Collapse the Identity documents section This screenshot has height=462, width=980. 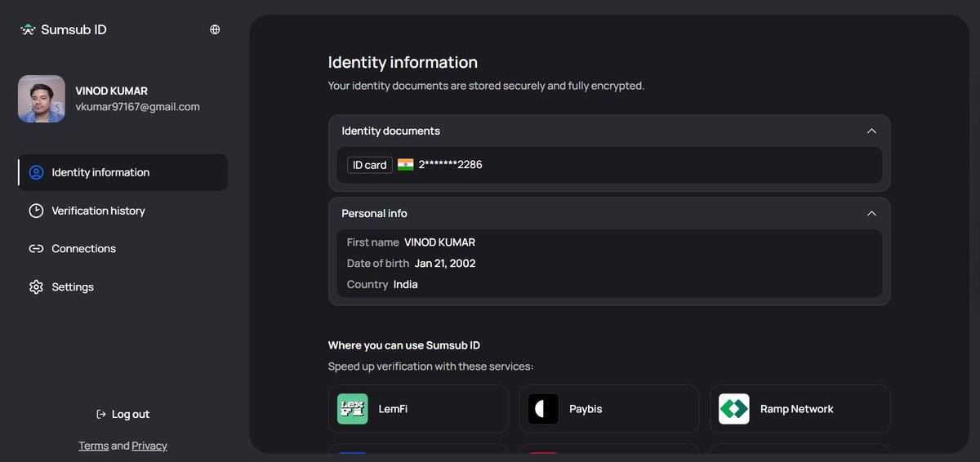(871, 131)
